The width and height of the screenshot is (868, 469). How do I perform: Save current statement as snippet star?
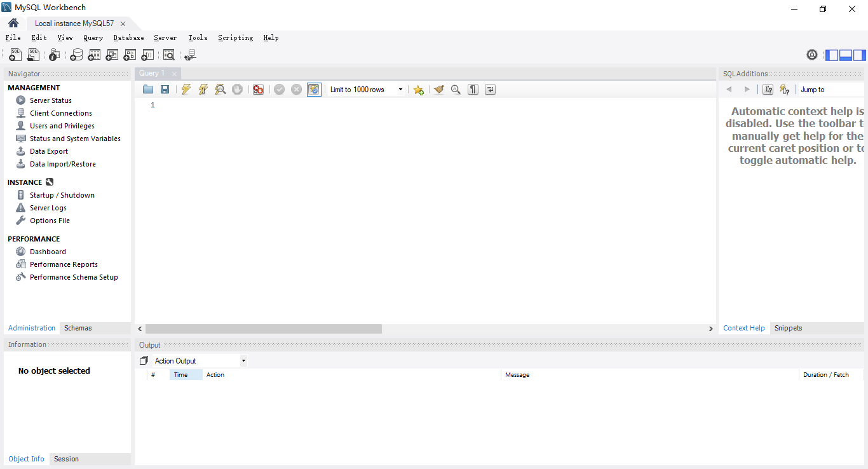pyautogui.click(x=418, y=90)
